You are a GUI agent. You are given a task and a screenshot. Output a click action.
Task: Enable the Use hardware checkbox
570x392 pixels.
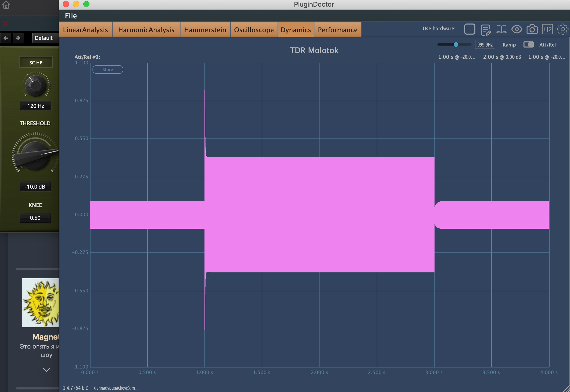[470, 29]
